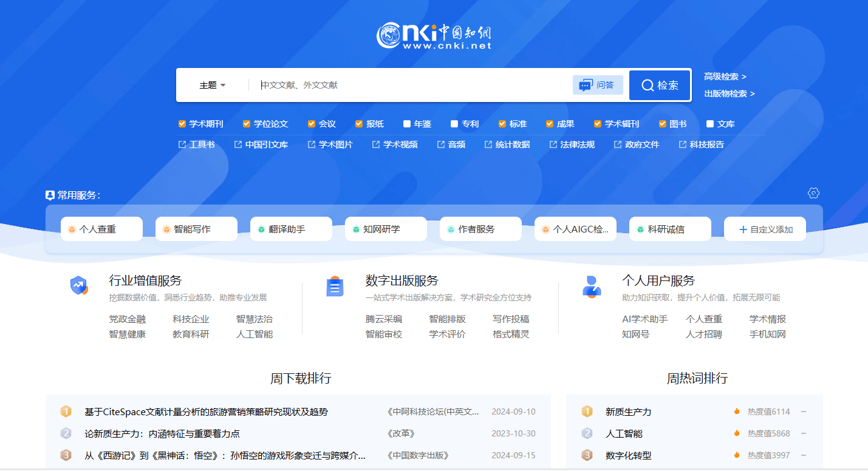Open the 个人查重 service card

coord(101,229)
